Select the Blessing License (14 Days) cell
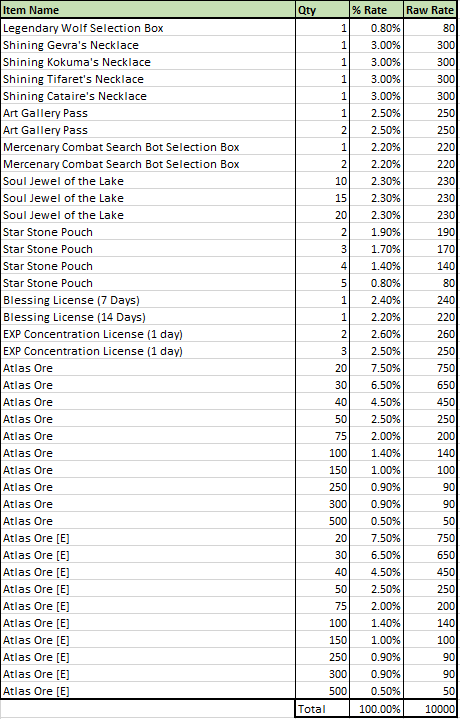Viewport: 460px width, 719px height. point(148,317)
